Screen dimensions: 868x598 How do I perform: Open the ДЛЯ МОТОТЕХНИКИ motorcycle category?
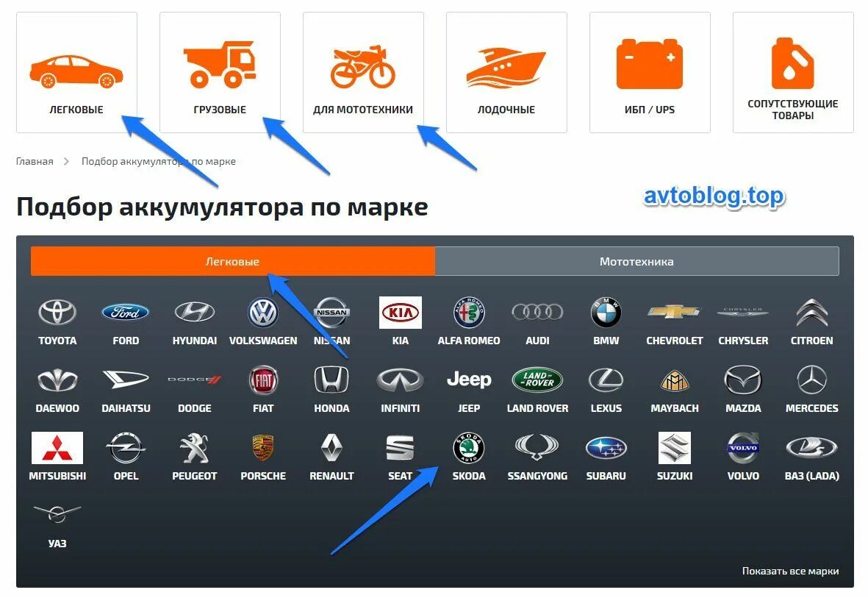pyautogui.click(x=363, y=73)
